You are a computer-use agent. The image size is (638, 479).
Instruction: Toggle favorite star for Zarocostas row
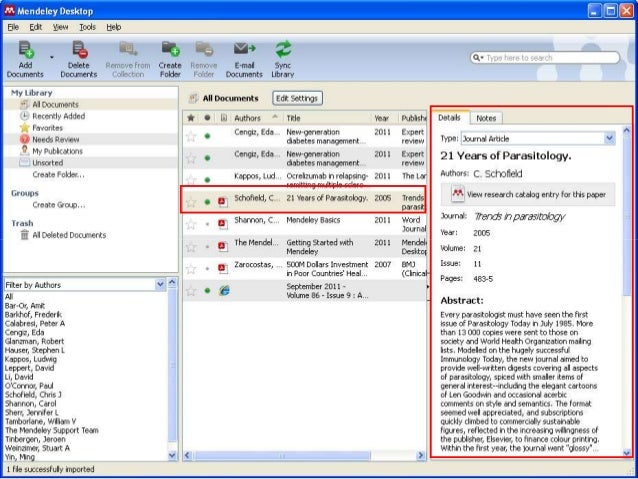point(191,269)
